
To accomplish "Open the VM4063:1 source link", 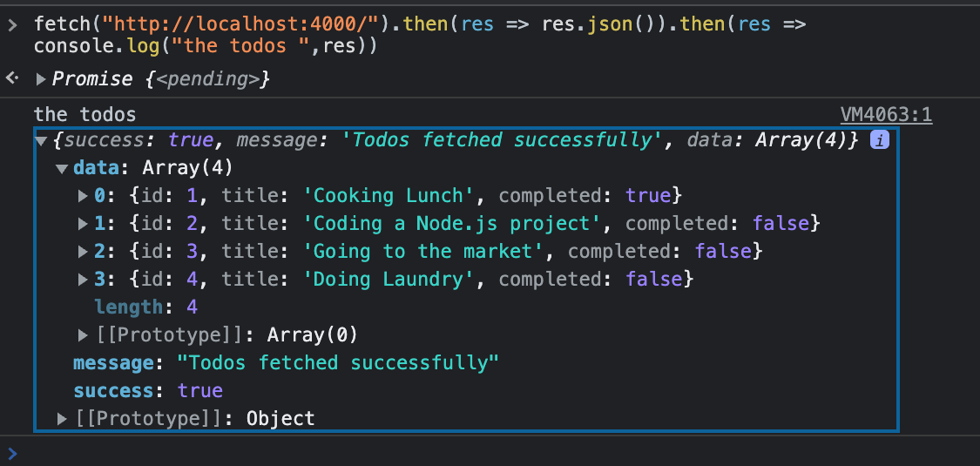I will click(886, 115).
